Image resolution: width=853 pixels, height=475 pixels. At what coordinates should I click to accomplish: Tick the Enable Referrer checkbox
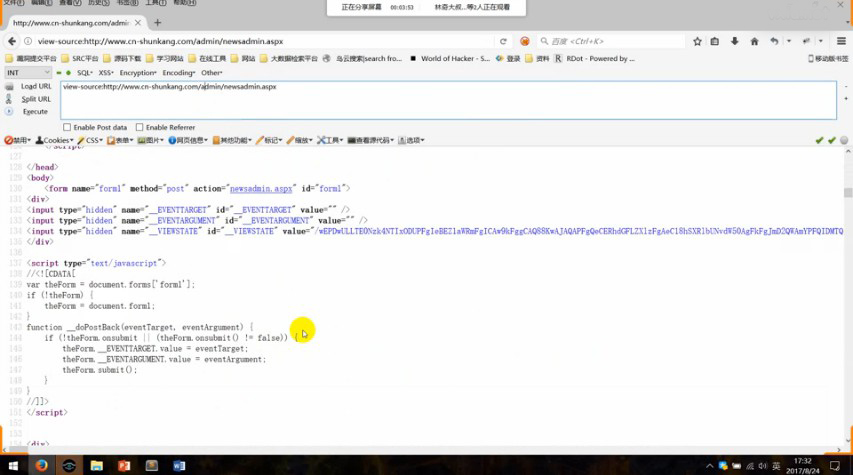pos(140,128)
